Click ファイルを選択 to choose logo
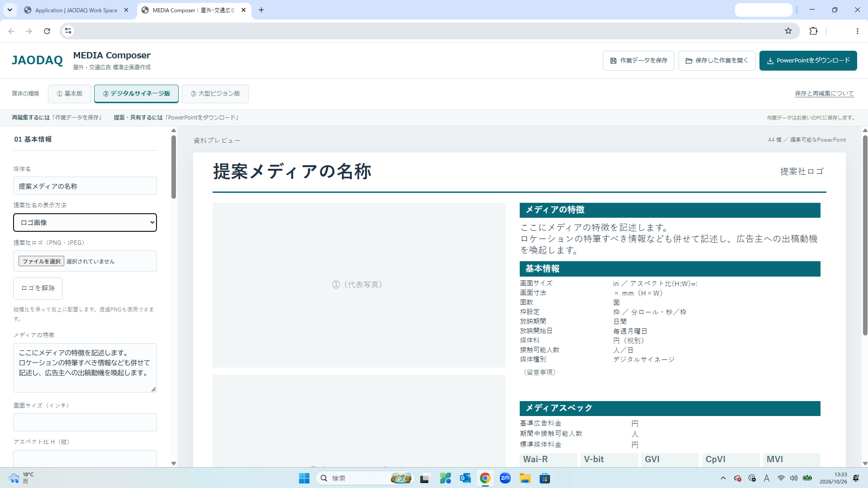Image resolution: width=868 pixels, height=488 pixels. click(41, 261)
